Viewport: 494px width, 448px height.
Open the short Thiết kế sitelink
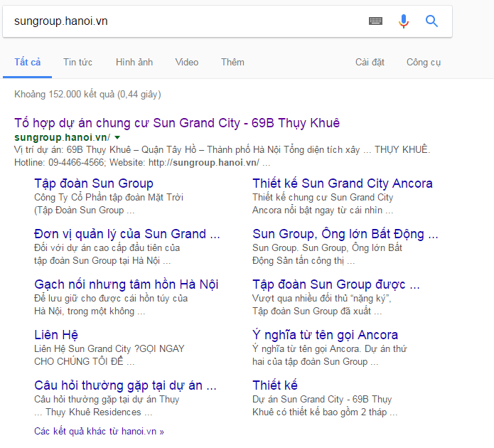pyautogui.click(x=275, y=385)
